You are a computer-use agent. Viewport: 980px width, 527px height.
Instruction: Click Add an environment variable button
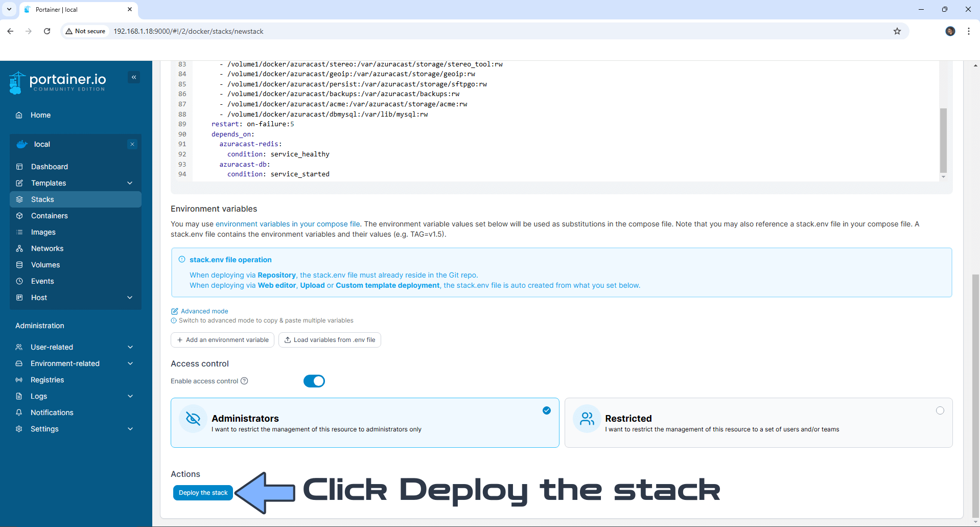tap(222, 340)
